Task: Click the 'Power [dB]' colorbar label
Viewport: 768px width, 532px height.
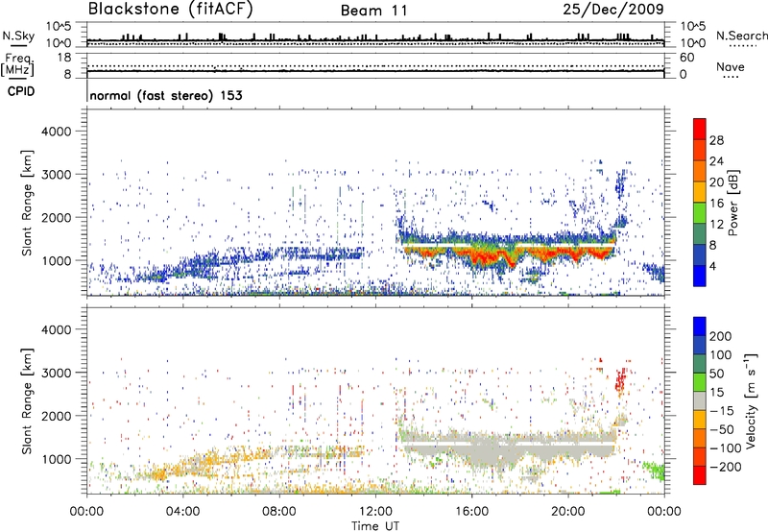Action: point(732,203)
